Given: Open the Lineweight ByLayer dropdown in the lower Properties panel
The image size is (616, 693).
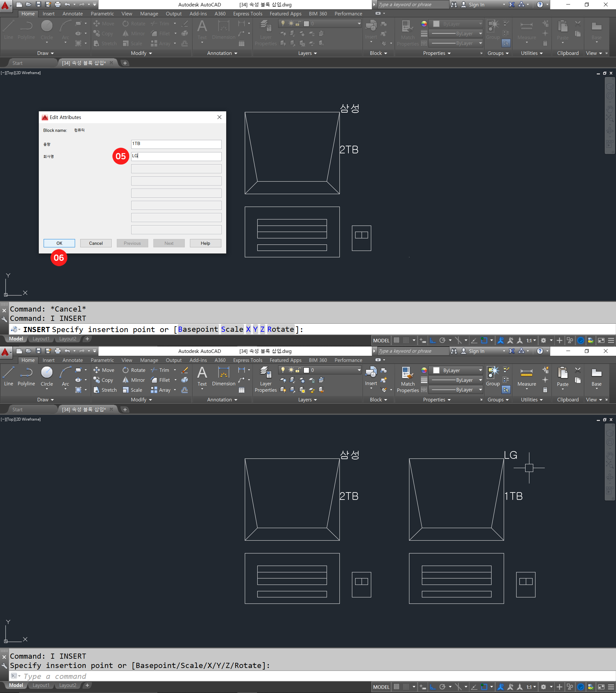Looking at the screenshot, I should pos(456,380).
